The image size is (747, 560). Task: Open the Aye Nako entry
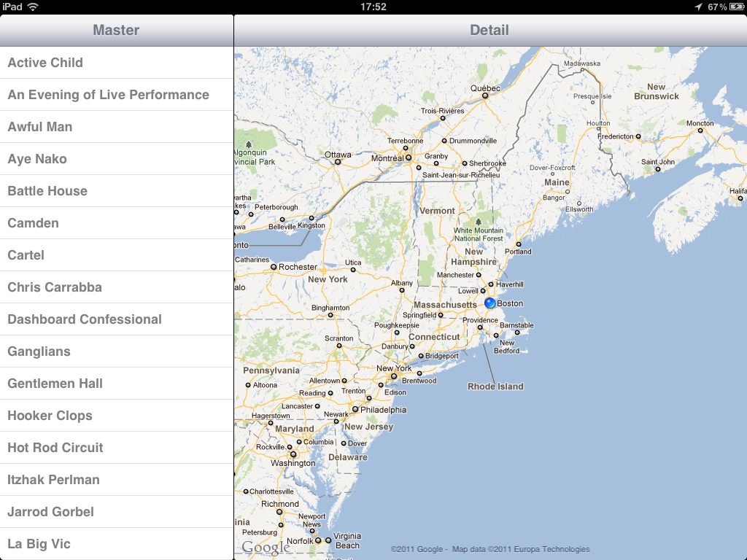point(117,158)
